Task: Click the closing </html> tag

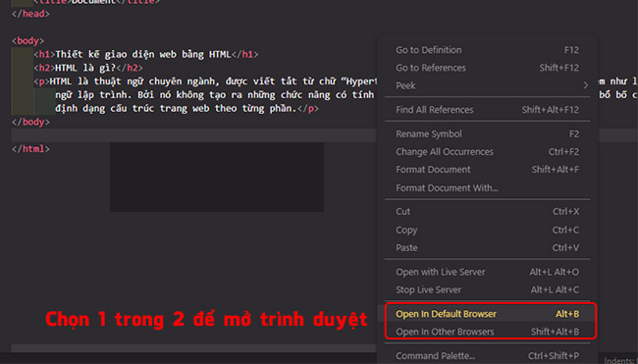Action: [x=30, y=149]
